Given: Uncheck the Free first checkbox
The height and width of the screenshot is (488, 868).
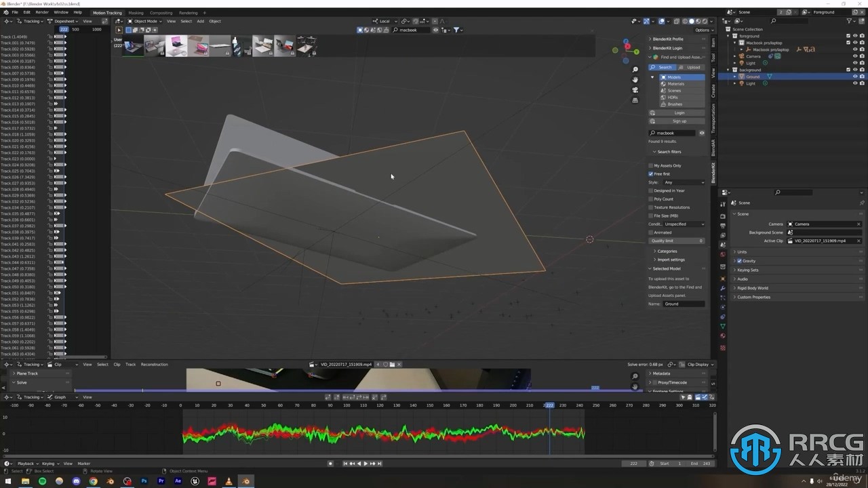Looking at the screenshot, I should click(x=651, y=174).
